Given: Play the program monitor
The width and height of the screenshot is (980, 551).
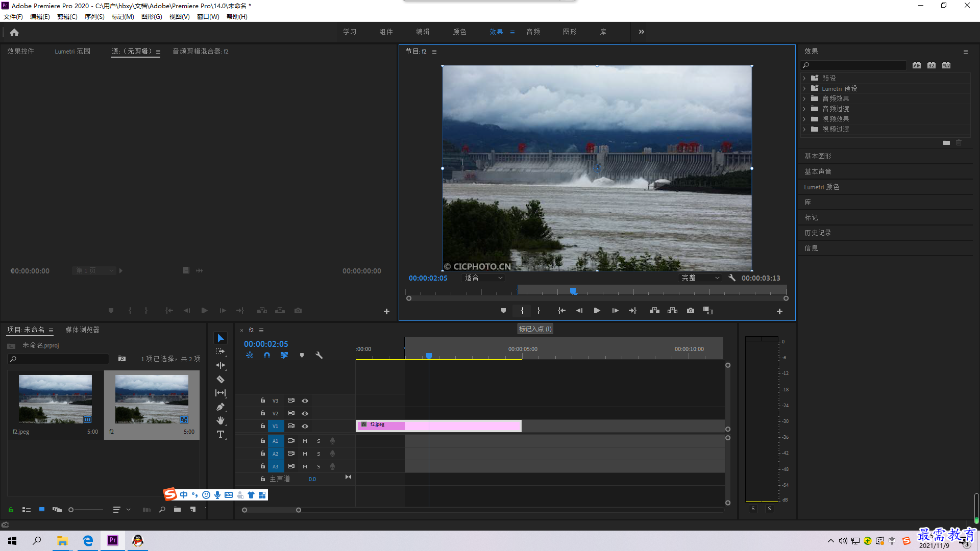Looking at the screenshot, I should (x=597, y=311).
